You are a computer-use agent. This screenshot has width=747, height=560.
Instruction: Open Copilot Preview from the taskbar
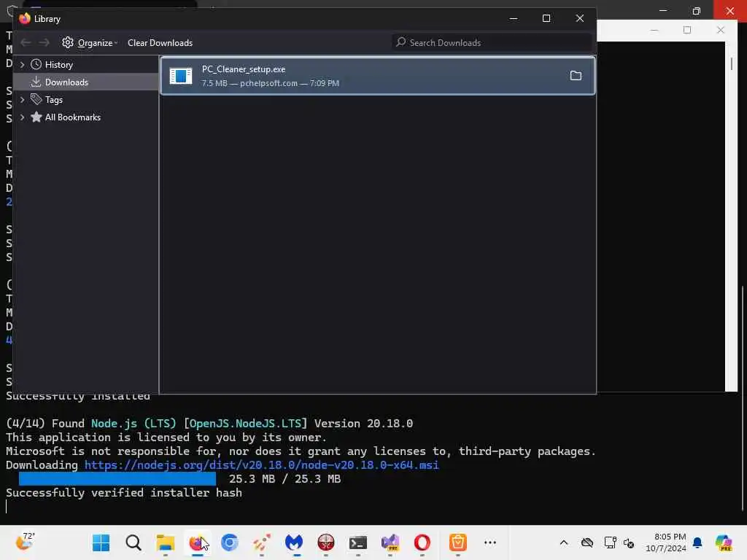pyautogui.click(x=724, y=542)
